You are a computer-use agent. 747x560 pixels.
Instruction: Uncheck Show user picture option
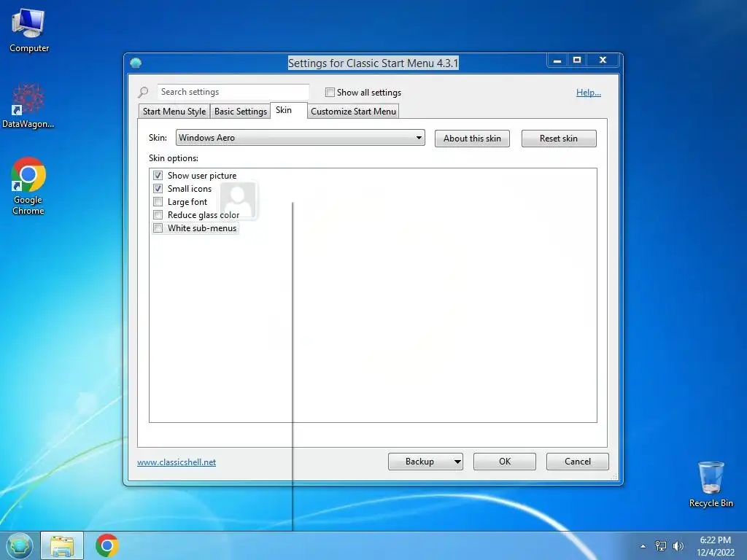pos(158,175)
